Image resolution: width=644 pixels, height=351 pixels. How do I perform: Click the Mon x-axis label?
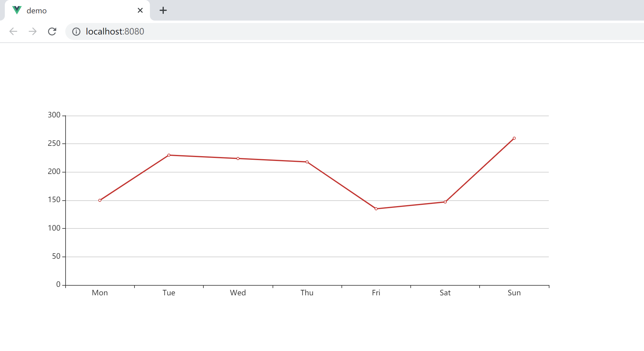100,293
